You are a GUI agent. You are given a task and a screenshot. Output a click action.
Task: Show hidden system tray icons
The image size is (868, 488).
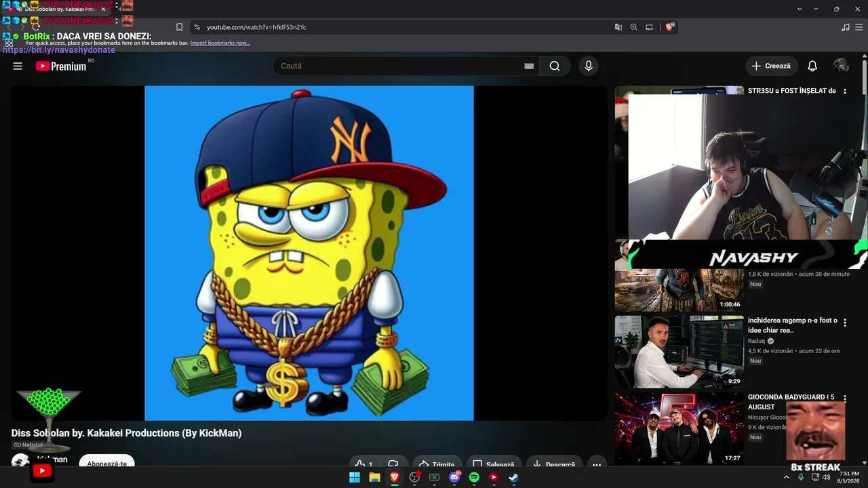787,477
